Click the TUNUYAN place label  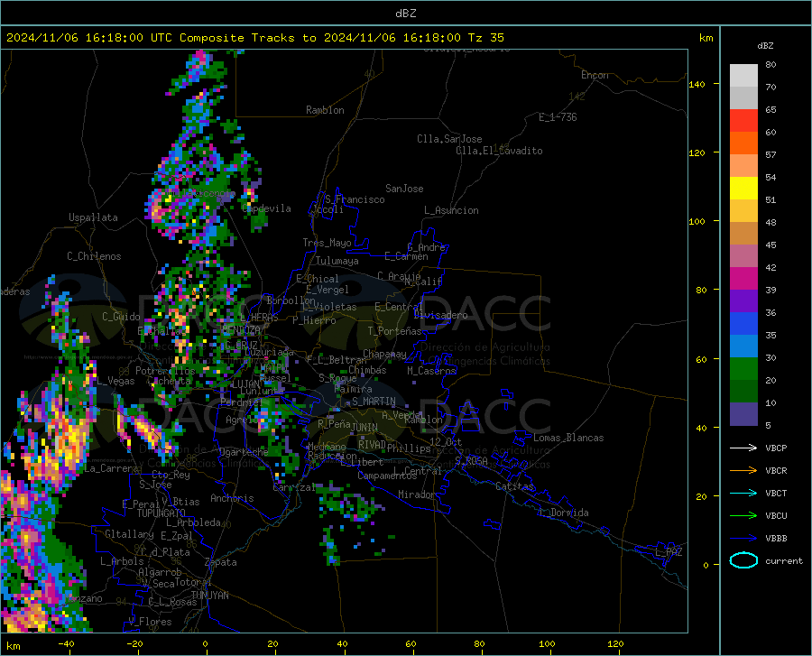pos(209,595)
